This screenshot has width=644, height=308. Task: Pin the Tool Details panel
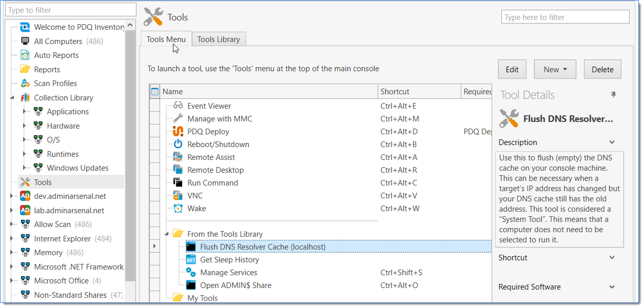[x=613, y=95]
